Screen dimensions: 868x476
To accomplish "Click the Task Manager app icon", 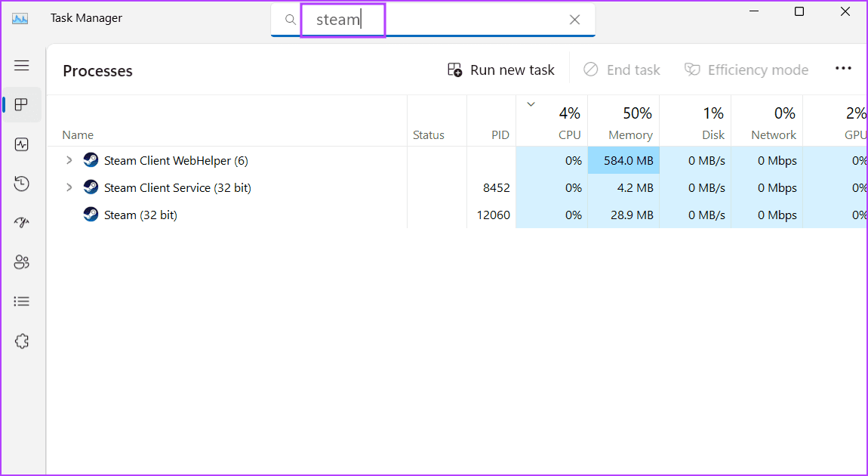I will [x=20, y=17].
